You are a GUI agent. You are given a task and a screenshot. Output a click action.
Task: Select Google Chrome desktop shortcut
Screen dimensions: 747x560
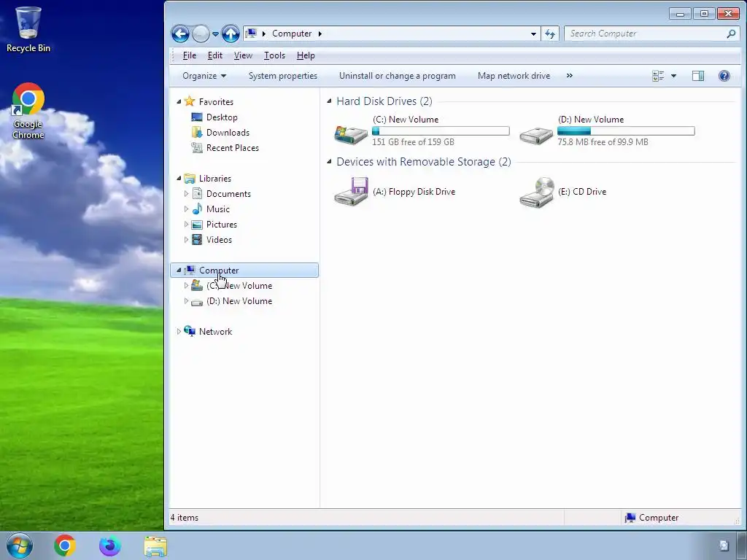(x=28, y=112)
